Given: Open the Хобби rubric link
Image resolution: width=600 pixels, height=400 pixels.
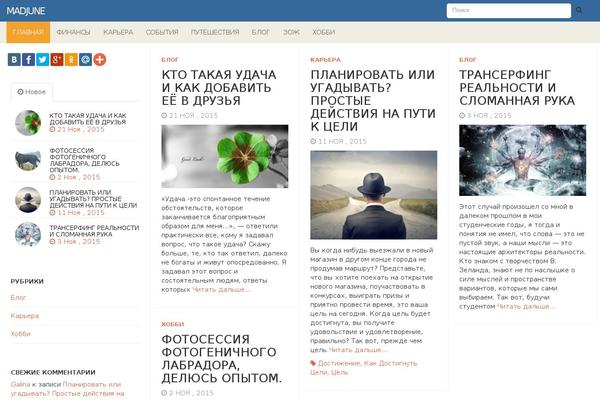Looking at the screenshot, I should [21, 334].
